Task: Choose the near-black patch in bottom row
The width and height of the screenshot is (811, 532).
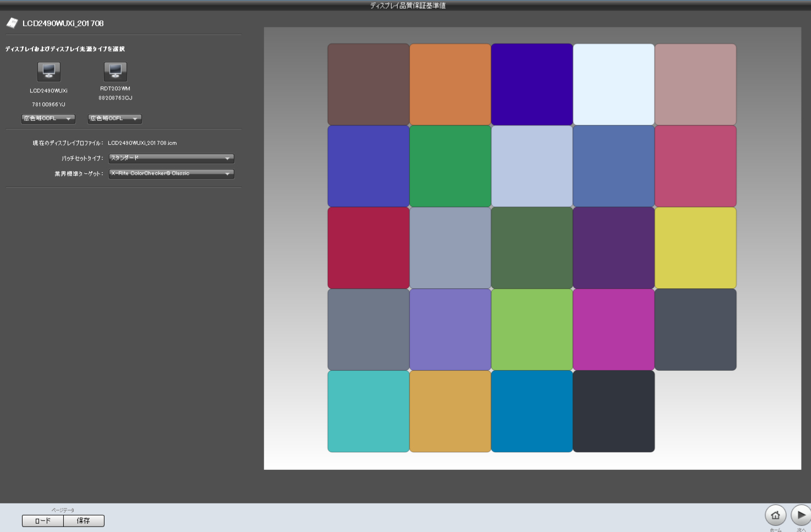Action: pos(613,412)
